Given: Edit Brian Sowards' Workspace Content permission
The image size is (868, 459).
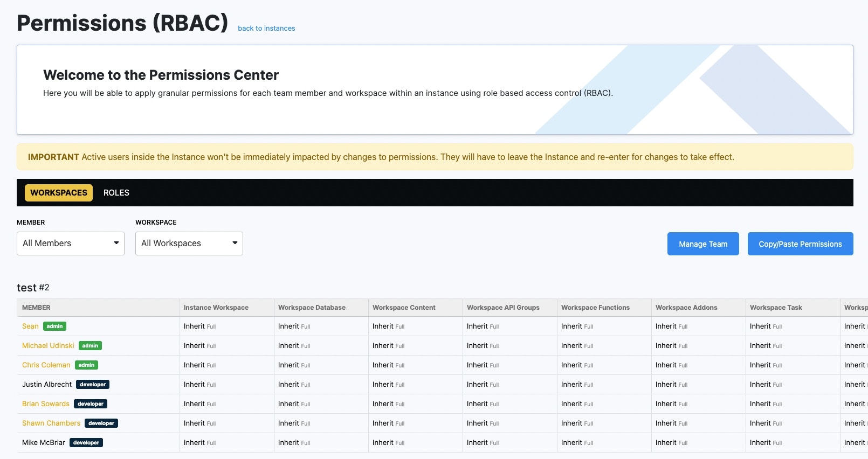Looking at the screenshot, I should 388,404.
